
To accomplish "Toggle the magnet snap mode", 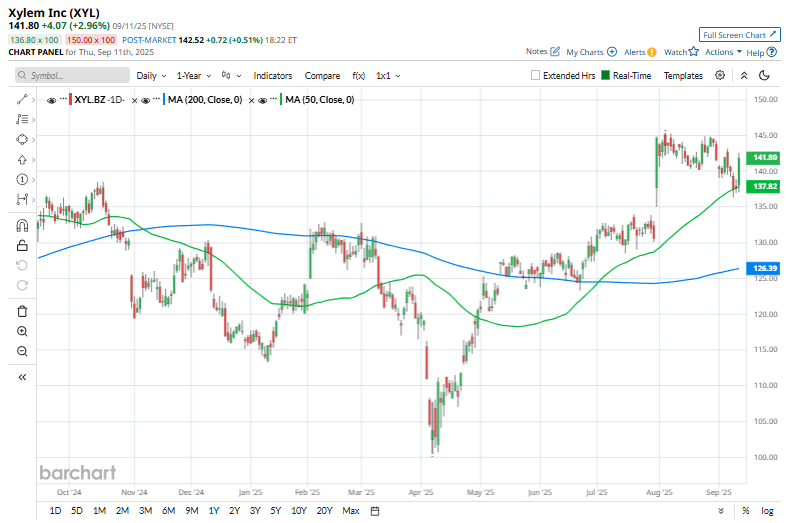I will click(x=22, y=225).
